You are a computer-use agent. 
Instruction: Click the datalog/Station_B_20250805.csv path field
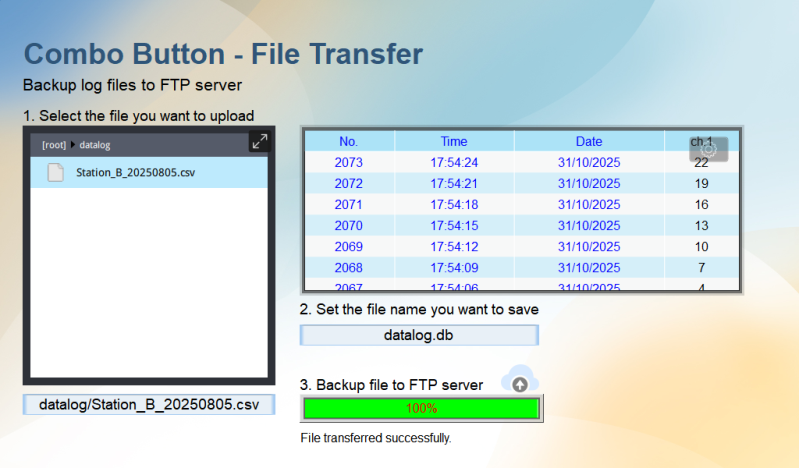coord(149,404)
